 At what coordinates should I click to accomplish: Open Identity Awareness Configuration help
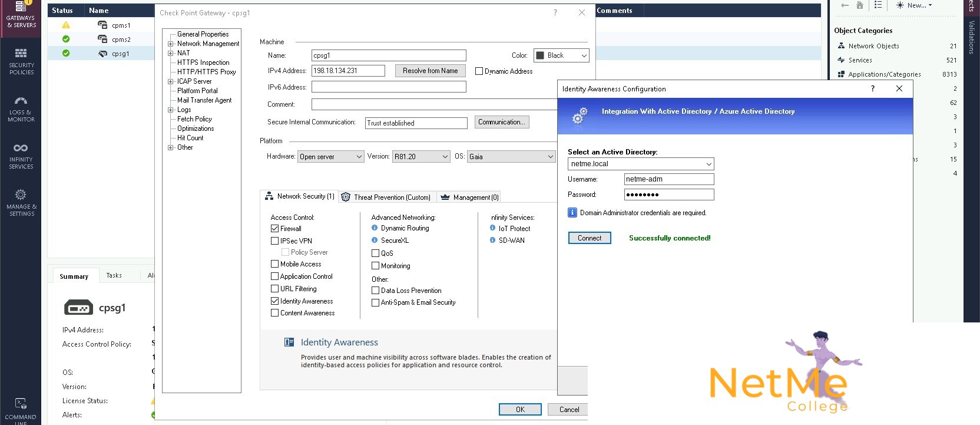[873, 89]
